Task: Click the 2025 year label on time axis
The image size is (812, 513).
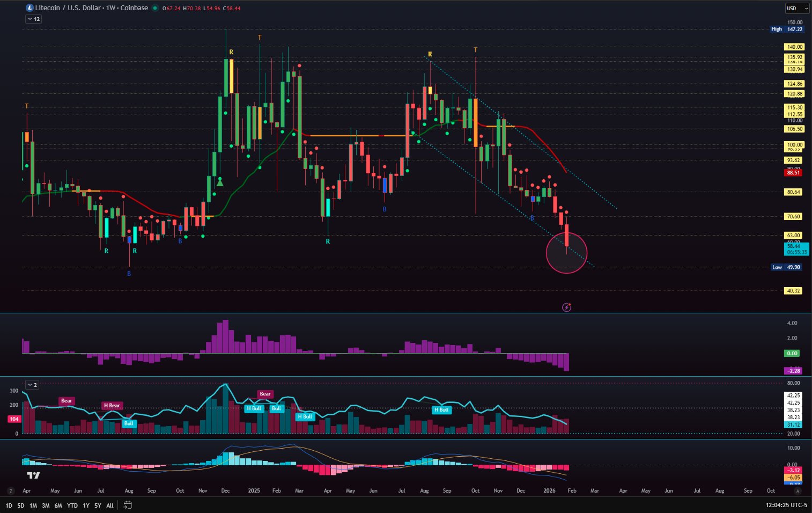Action: pos(254,490)
